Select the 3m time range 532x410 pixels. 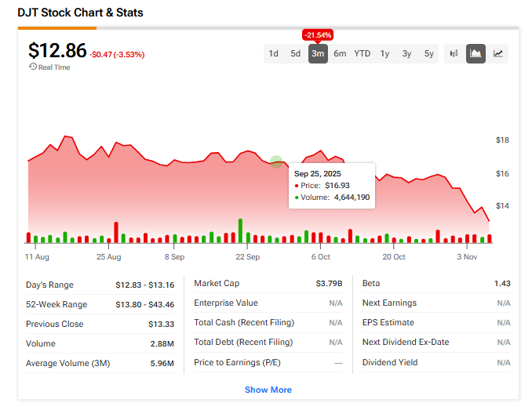[x=318, y=53]
